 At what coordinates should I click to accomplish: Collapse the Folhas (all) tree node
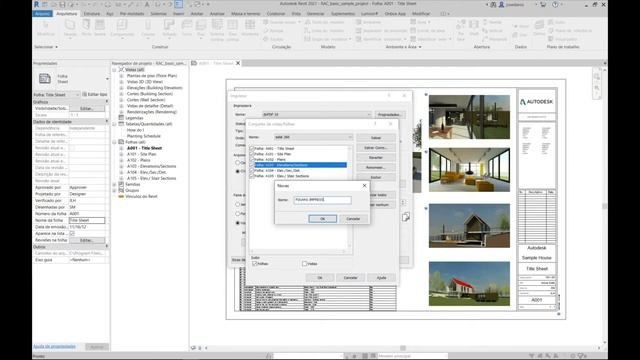[115, 142]
